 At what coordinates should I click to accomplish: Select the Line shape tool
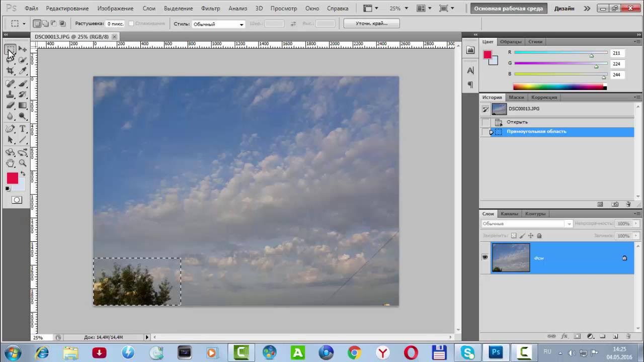23,140
